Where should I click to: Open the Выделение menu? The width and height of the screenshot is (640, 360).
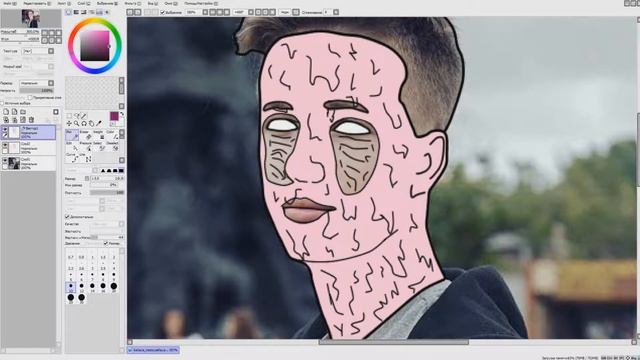(x=107, y=3)
